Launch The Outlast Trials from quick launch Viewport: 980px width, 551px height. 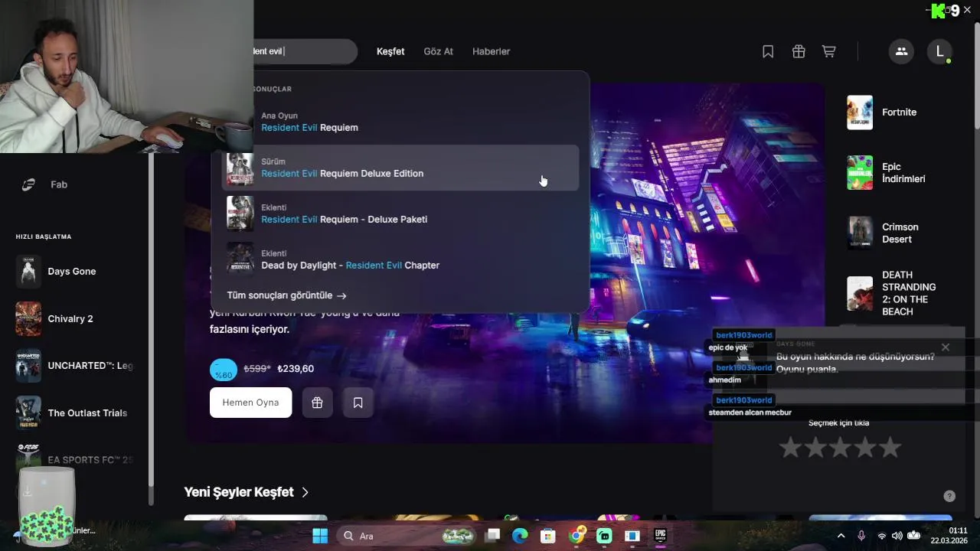[x=75, y=413]
